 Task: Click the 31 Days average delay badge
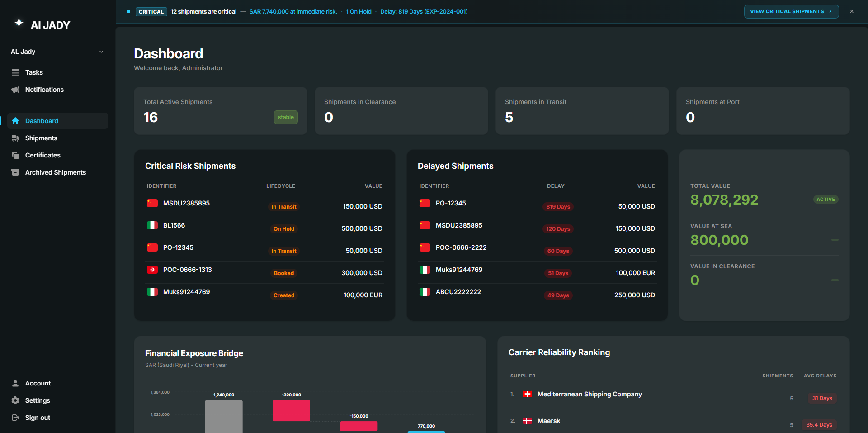tap(822, 398)
